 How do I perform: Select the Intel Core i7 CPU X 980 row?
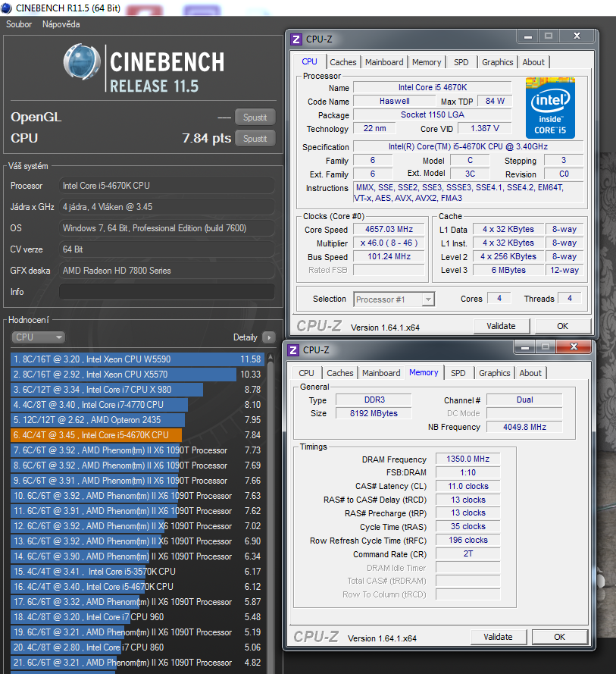tap(137, 390)
